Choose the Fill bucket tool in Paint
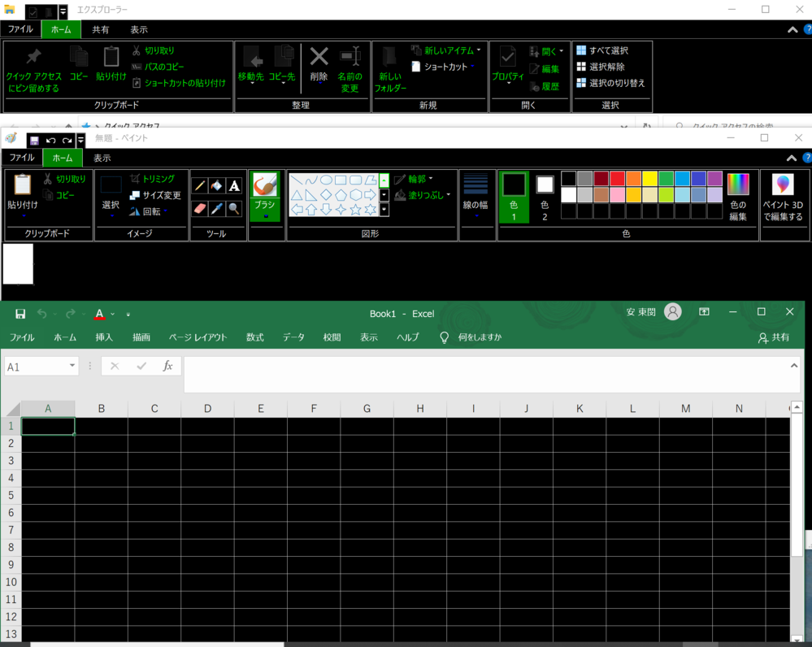The width and height of the screenshot is (812, 647). 217,185
